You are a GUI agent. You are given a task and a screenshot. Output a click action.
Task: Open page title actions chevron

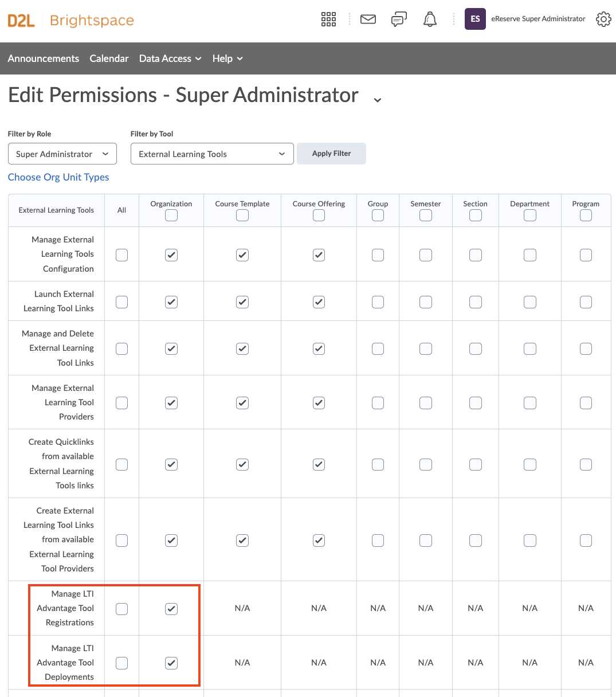[377, 100]
